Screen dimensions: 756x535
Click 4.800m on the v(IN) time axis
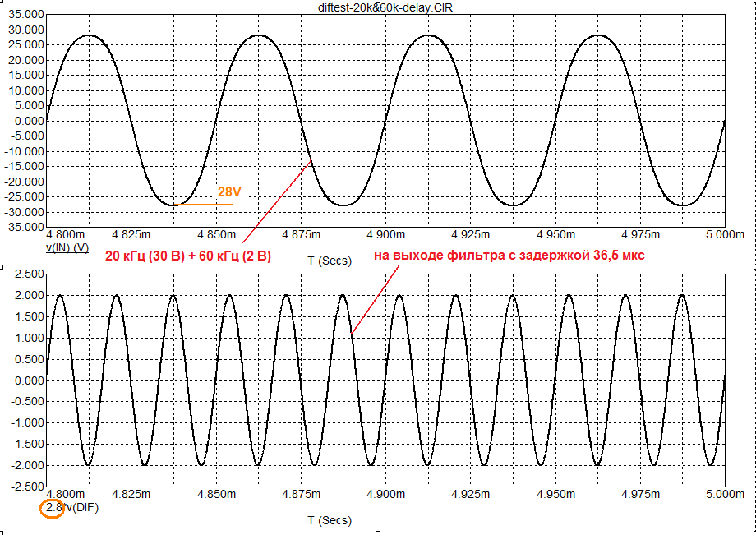(x=66, y=235)
